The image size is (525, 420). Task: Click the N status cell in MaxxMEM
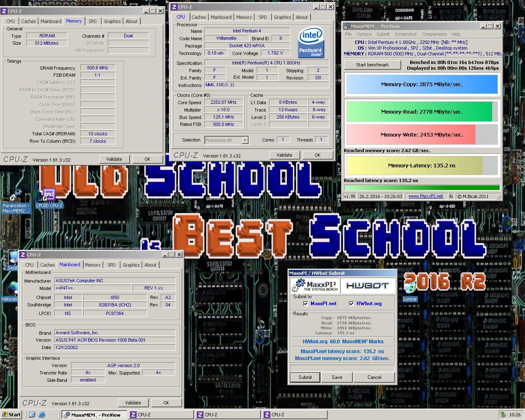click(x=451, y=196)
